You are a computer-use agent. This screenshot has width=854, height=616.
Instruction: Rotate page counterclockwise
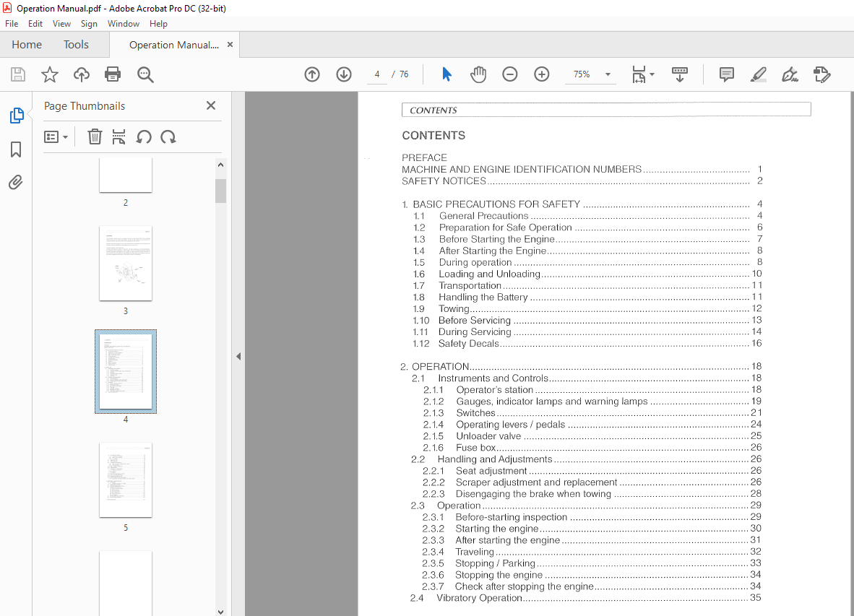[144, 136]
